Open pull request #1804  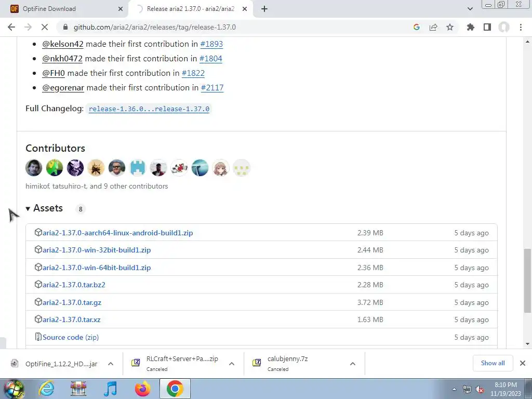pos(211,59)
